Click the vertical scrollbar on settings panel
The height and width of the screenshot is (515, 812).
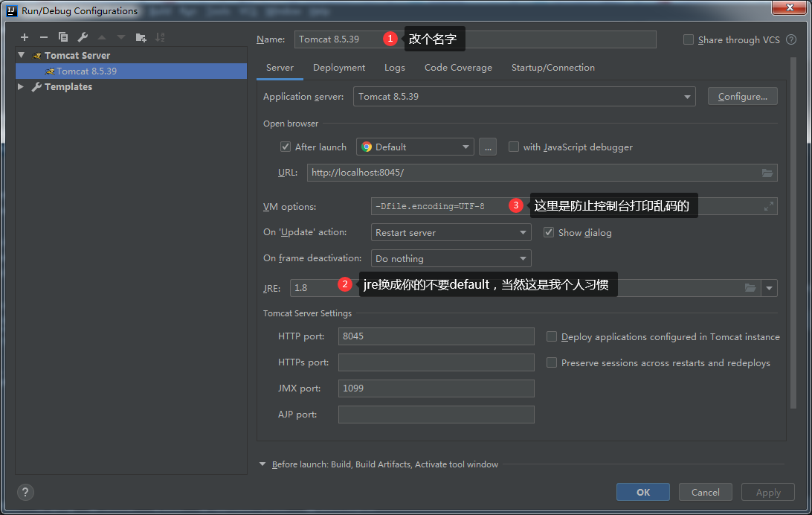click(x=793, y=233)
